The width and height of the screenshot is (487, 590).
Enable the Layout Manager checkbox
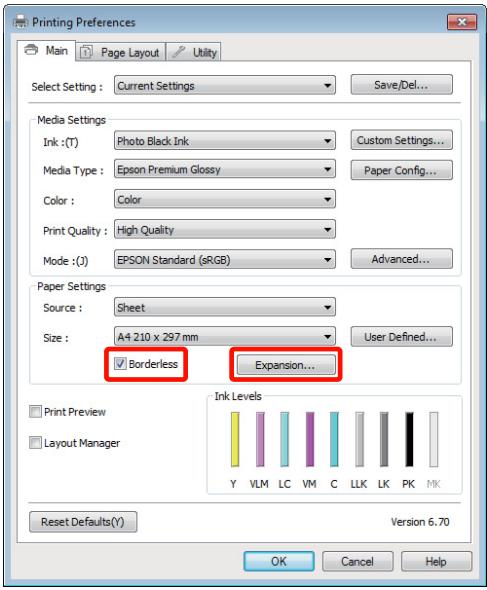pos(35,442)
